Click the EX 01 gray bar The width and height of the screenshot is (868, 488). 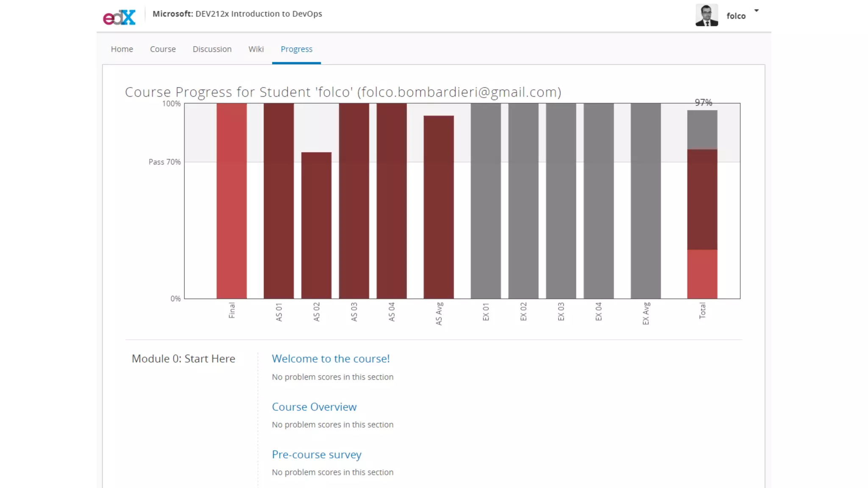tap(486, 201)
